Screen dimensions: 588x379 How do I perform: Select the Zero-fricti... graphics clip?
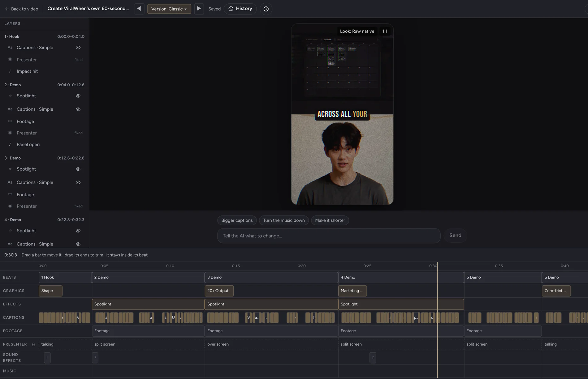tap(556, 291)
